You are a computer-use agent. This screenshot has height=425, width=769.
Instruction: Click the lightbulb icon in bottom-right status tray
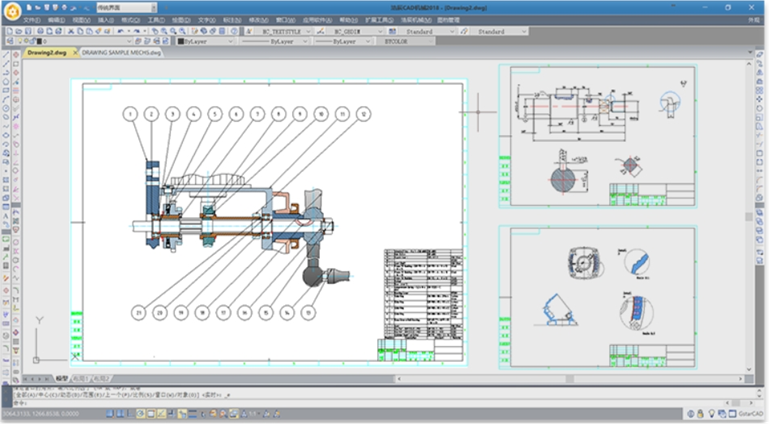tap(711, 413)
